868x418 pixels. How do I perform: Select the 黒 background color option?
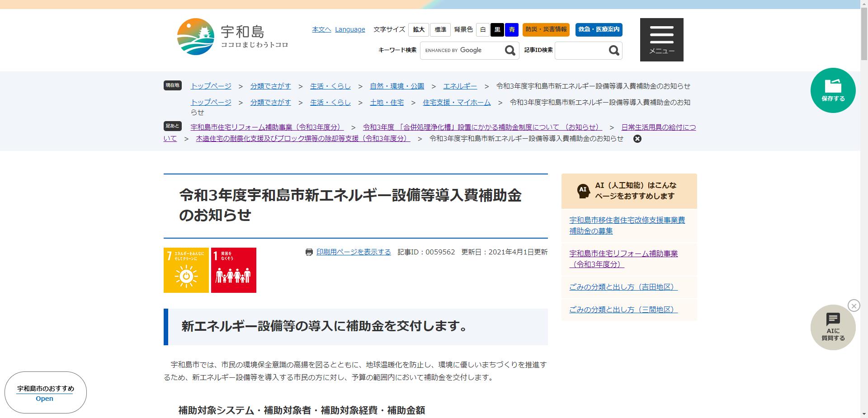pyautogui.click(x=497, y=29)
